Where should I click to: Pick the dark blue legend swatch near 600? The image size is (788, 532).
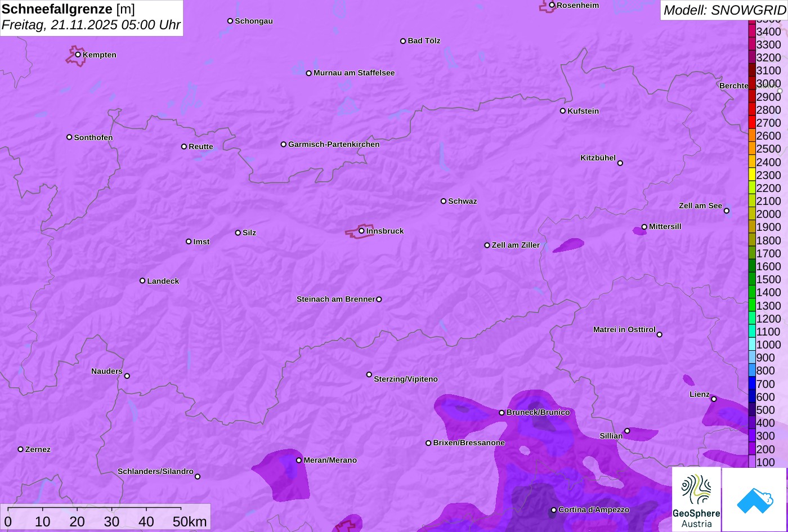pos(752,396)
